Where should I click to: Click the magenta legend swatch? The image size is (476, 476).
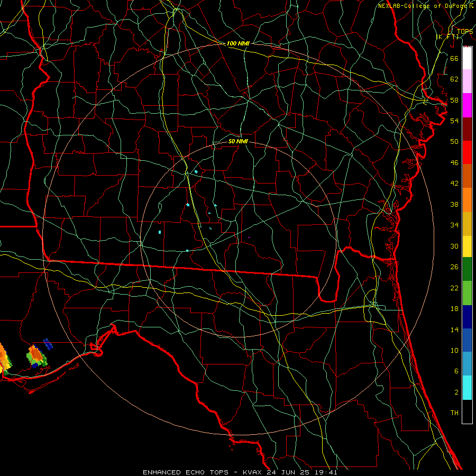click(x=467, y=105)
